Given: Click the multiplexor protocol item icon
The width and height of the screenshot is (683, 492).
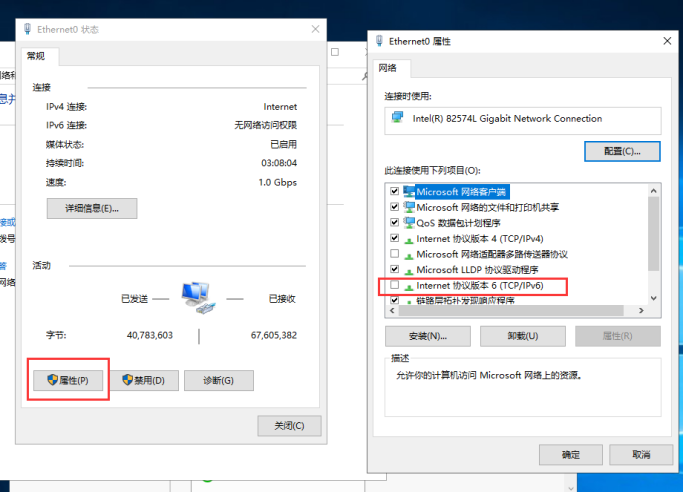Looking at the screenshot, I should 409,256.
